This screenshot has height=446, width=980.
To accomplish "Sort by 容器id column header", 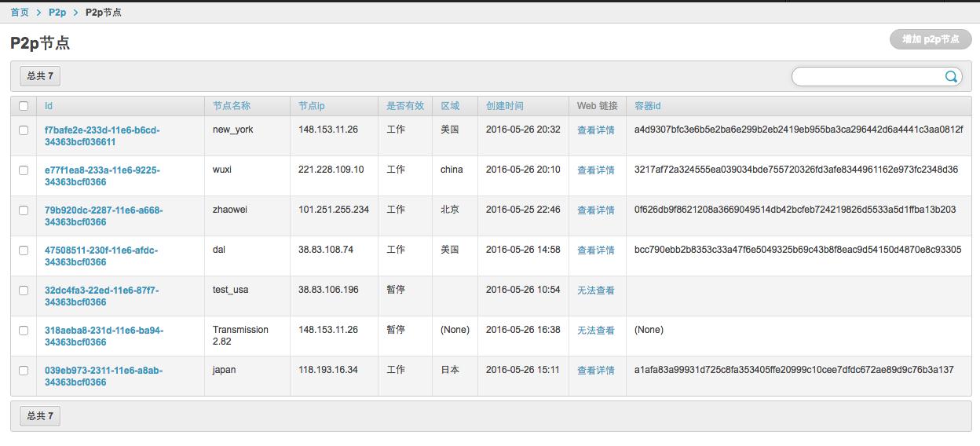I will click(x=648, y=106).
